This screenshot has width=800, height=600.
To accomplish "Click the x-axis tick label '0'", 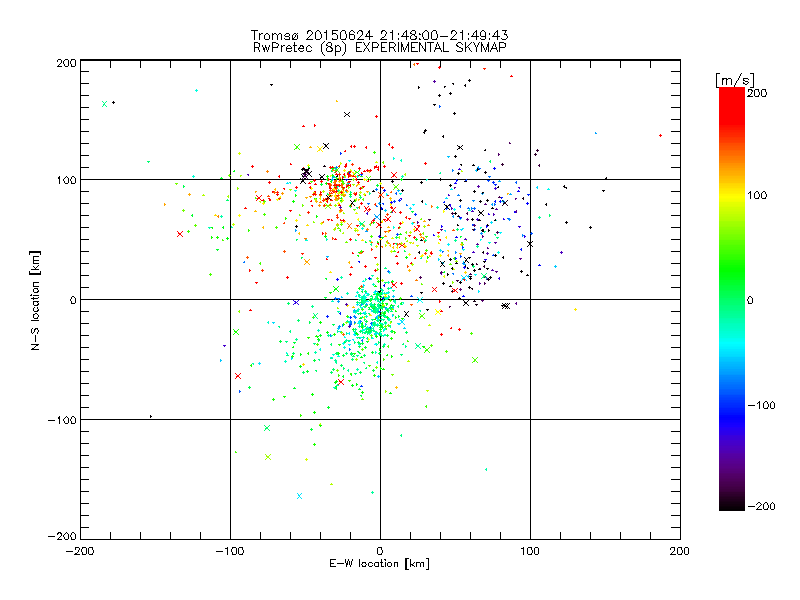I will (x=380, y=551).
